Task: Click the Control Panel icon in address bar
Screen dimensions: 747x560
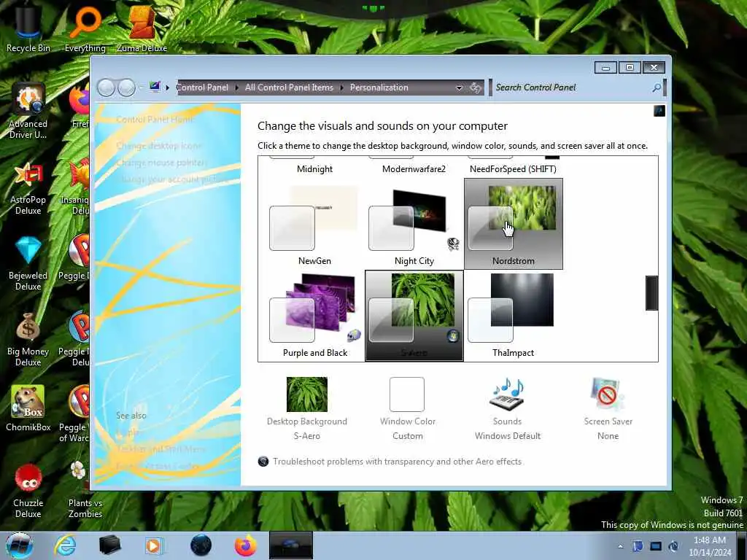Action: (155, 87)
